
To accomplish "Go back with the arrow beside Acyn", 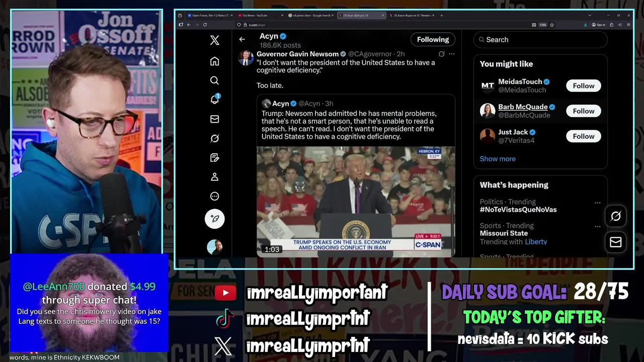I will coord(242,39).
